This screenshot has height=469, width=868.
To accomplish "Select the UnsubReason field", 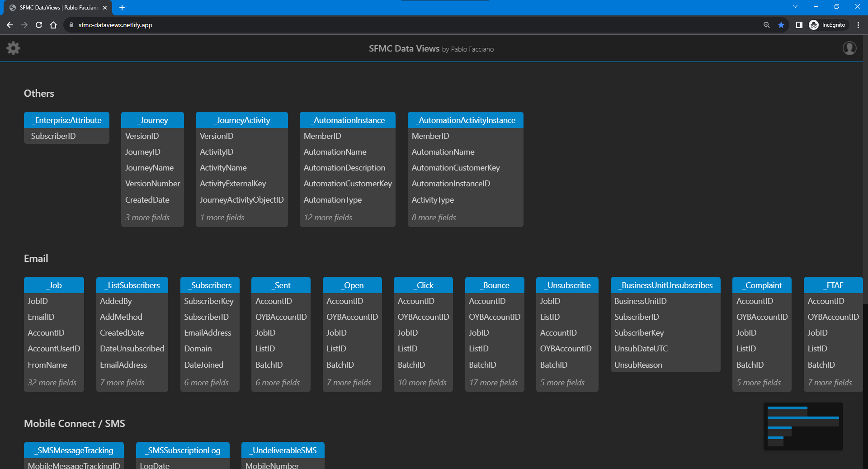I will [x=665, y=365].
